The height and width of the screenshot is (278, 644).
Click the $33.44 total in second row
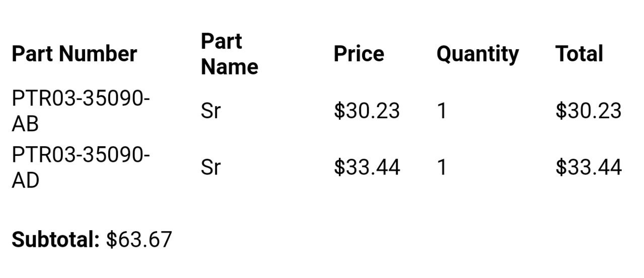pos(589,167)
